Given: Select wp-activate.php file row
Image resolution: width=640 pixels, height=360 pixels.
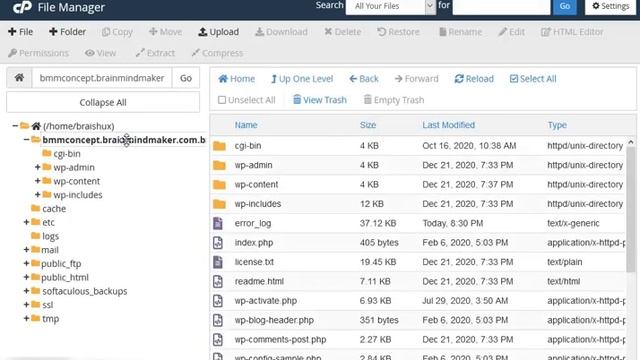Looking at the screenshot, I should (419, 301).
